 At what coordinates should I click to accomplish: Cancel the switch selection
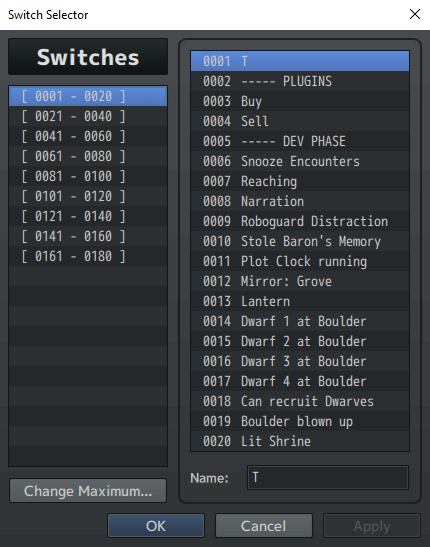[x=264, y=526]
